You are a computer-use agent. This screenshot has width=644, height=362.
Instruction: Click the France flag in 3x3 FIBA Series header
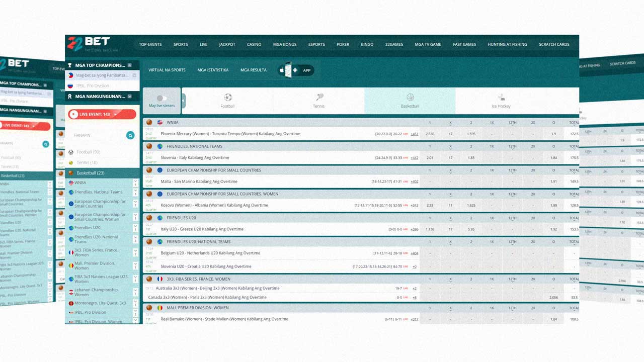point(160,279)
